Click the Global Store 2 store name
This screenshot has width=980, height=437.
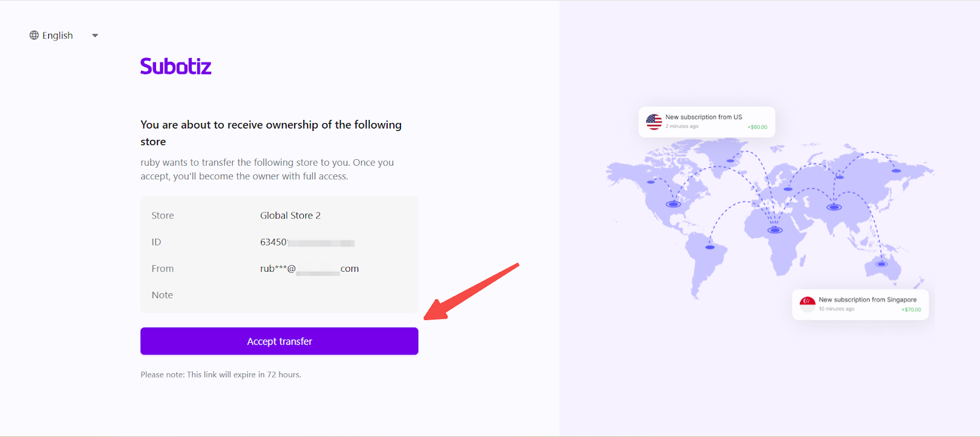(x=290, y=215)
